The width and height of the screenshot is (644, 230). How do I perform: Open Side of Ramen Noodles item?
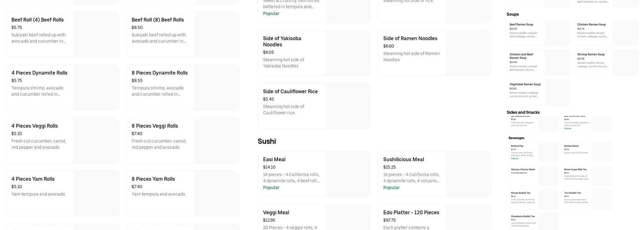[x=434, y=53]
